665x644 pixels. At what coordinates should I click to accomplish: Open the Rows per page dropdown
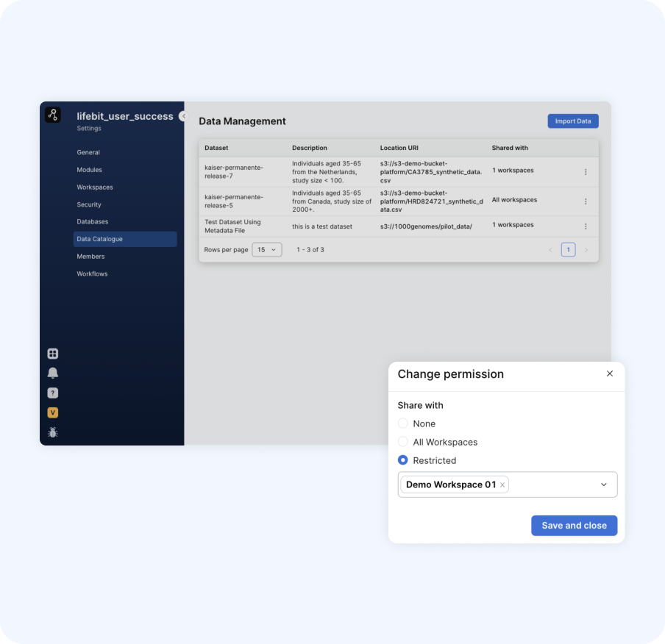267,250
